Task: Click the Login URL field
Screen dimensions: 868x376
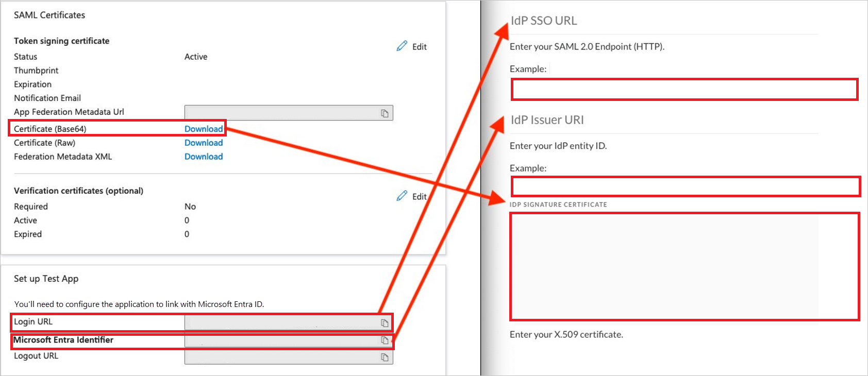Action: point(289,322)
